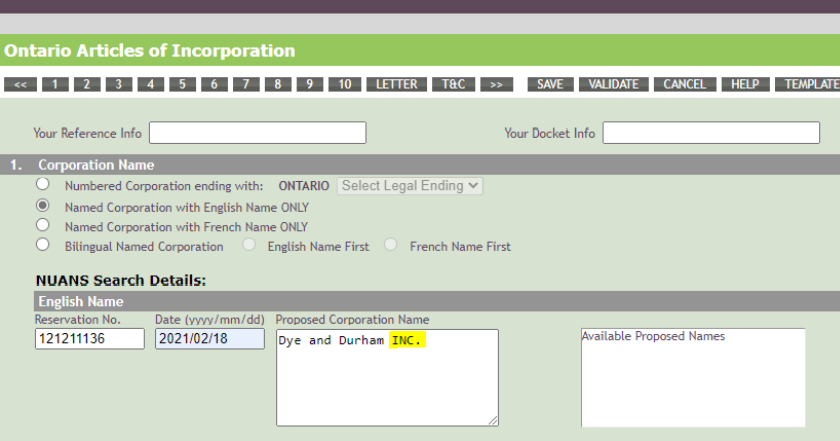Choose French Name First radio
This screenshot has width=840, height=441.
tap(391, 245)
